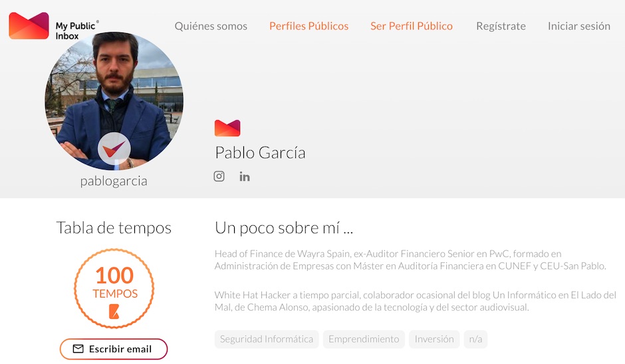This screenshot has height=364, width=625.
Task: Select the Inversión tag
Action: 434,339
